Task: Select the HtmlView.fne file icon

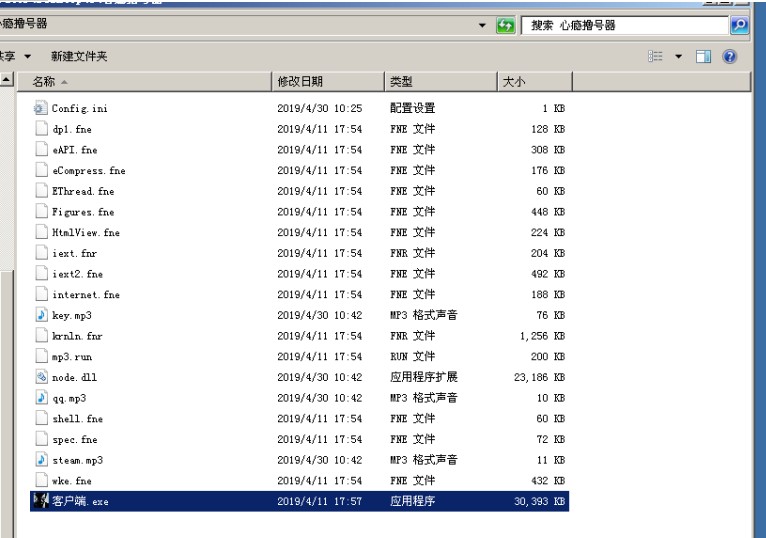Action: coord(42,232)
